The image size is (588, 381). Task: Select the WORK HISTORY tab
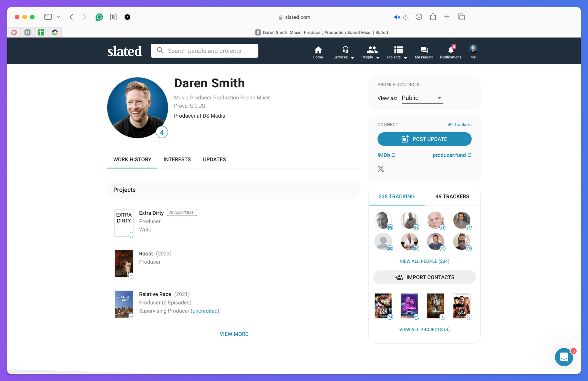pyautogui.click(x=132, y=160)
